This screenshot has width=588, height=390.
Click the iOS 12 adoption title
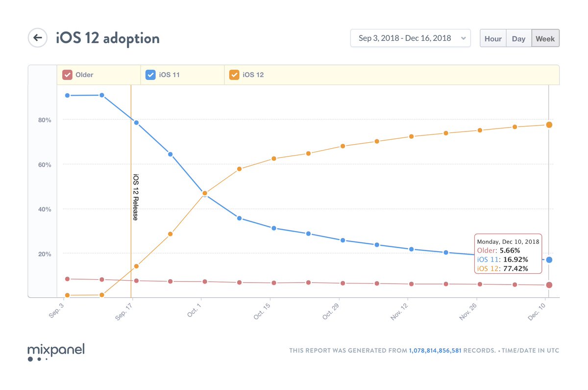108,38
